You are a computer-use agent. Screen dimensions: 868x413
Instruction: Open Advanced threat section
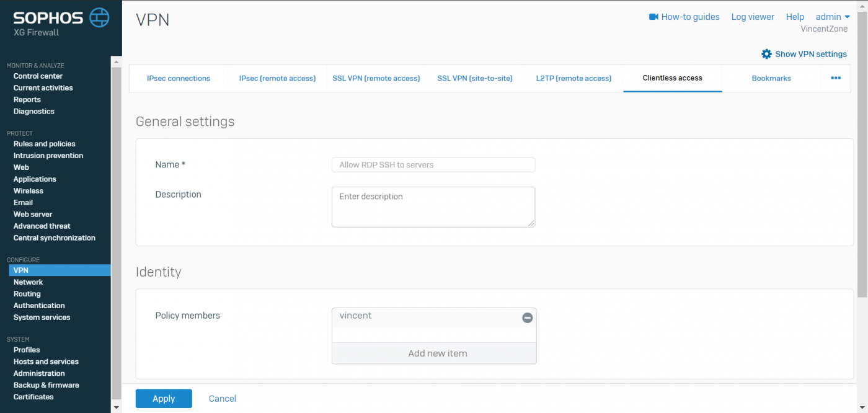pyautogui.click(x=42, y=226)
